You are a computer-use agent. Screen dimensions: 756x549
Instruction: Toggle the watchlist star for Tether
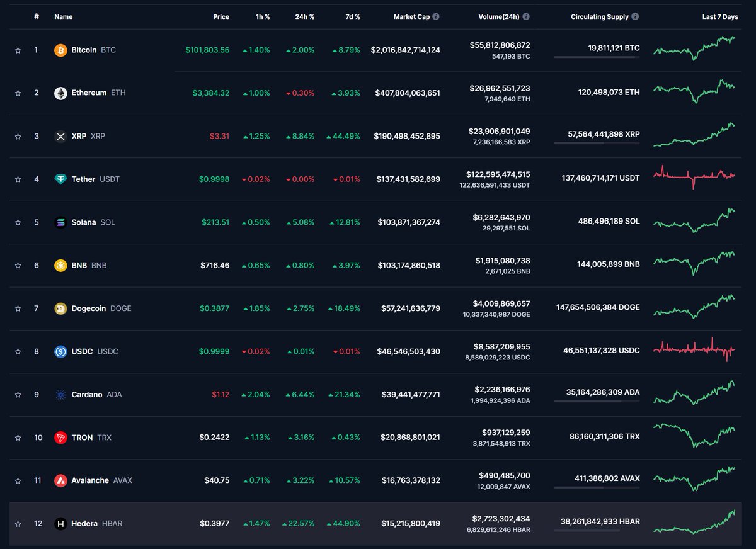pos(18,179)
